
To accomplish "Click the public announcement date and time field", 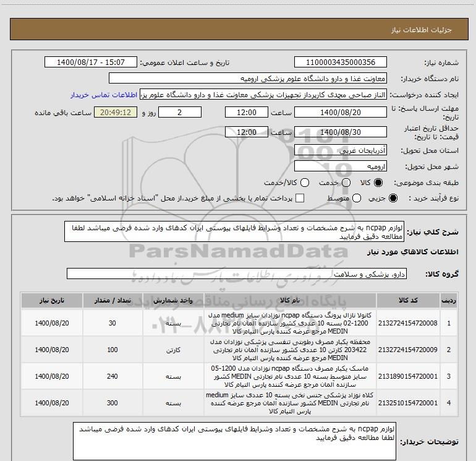I will pyautogui.click(x=93, y=62).
